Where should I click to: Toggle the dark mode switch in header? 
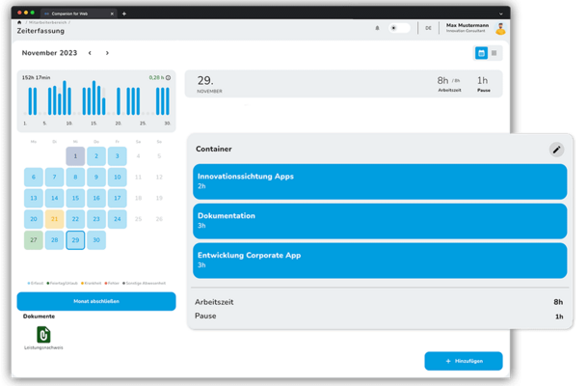pos(398,28)
